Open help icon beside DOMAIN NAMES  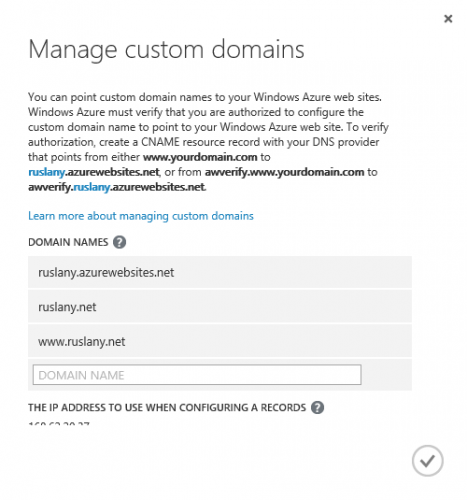(119, 242)
